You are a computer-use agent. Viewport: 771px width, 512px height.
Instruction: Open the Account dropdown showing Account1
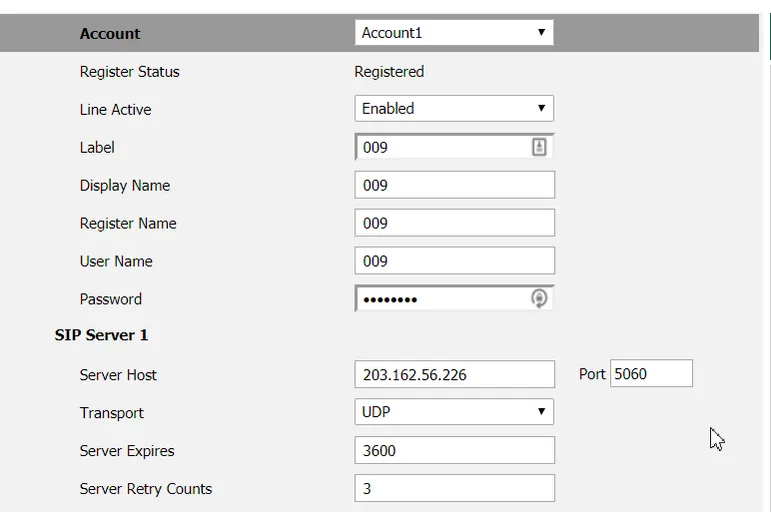pyautogui.click(x=454, y=33)
